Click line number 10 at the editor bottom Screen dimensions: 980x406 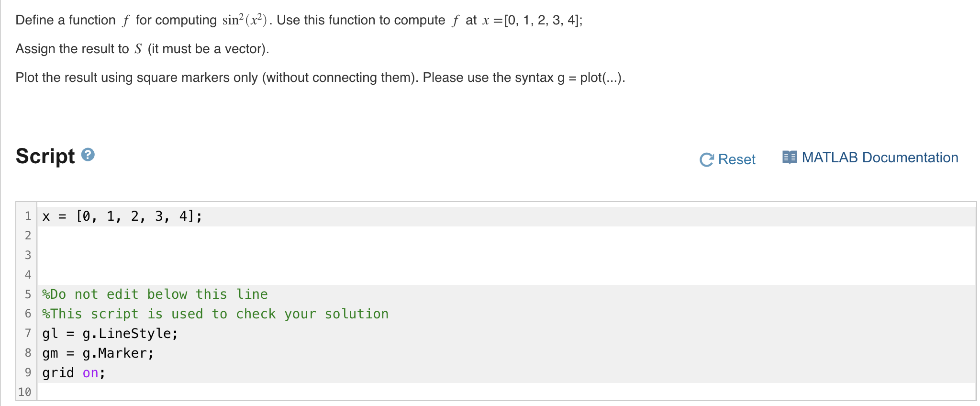click(25, 392)
